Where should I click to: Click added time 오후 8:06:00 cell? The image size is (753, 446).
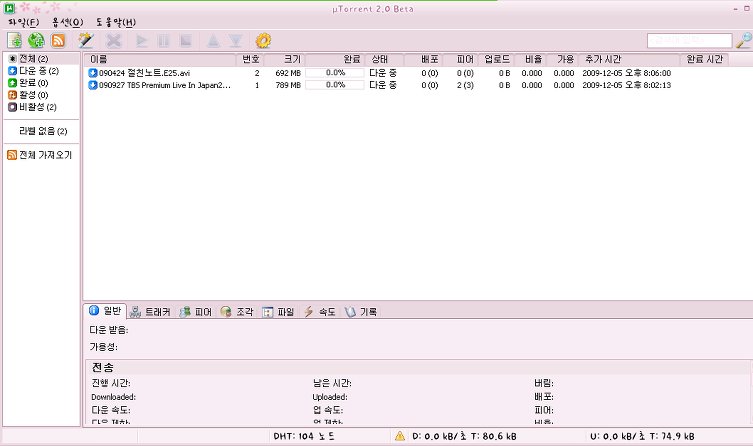tap(626, 73)
